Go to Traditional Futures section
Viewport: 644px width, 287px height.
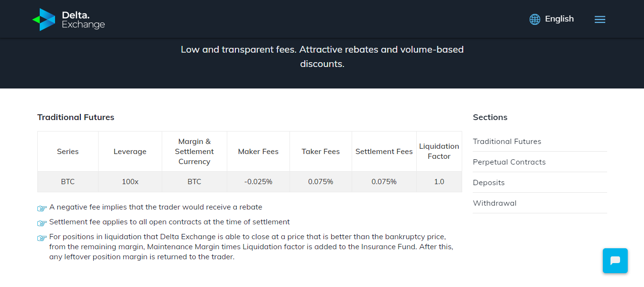pos(507,142)
